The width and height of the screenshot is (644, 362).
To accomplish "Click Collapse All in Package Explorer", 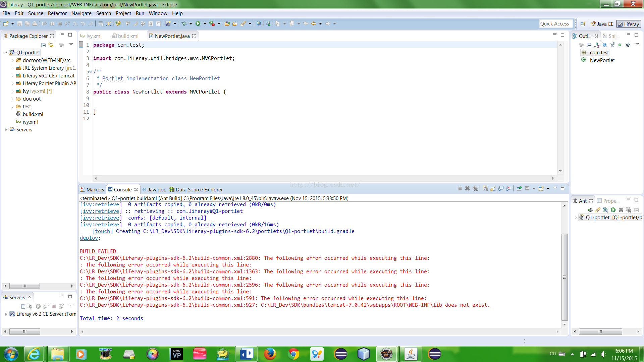I will click(x=43, y=45).
